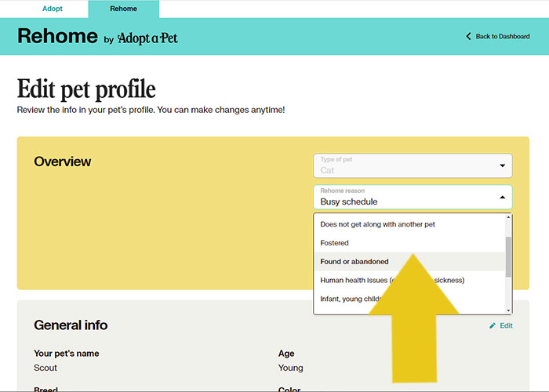Pick 'Found or abandoned' from the list
The image size is (549, 392).
click(x=354, y=262)
